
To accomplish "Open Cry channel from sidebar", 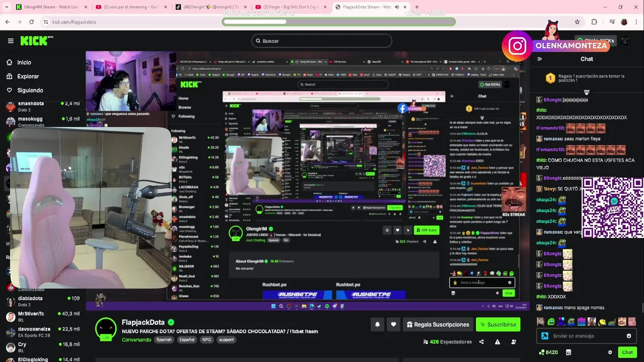I will pos(43,347).
